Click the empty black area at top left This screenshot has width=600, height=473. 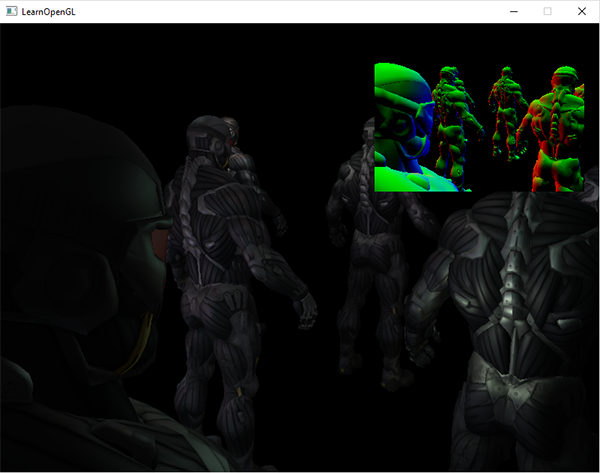[80, 60]
